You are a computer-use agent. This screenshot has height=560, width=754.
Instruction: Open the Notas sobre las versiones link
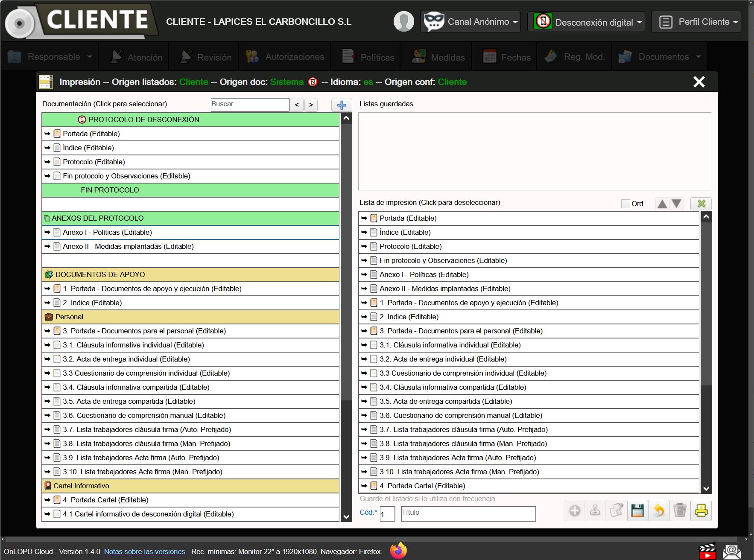coord(144,551)
